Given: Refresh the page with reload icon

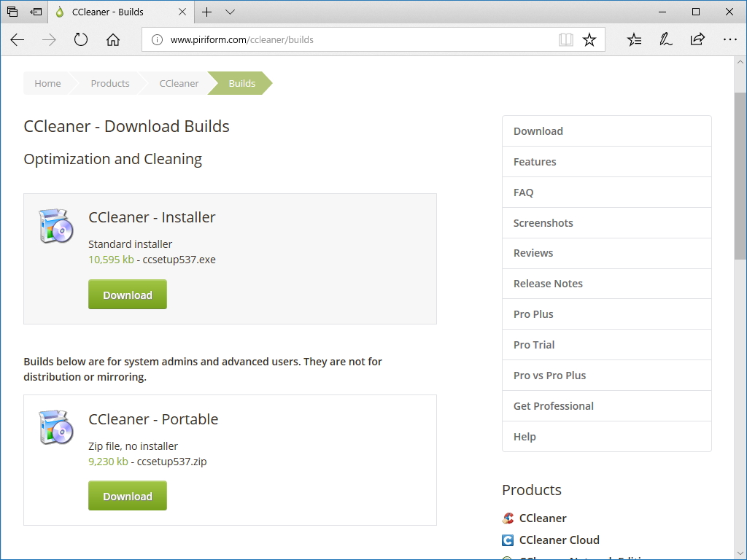Looking at the screenshot, I should 80,40.
